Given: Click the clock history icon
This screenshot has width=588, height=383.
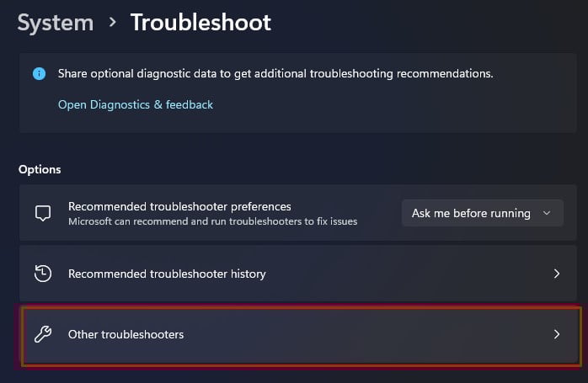Looking at the screenshot, I should point(43,274).
